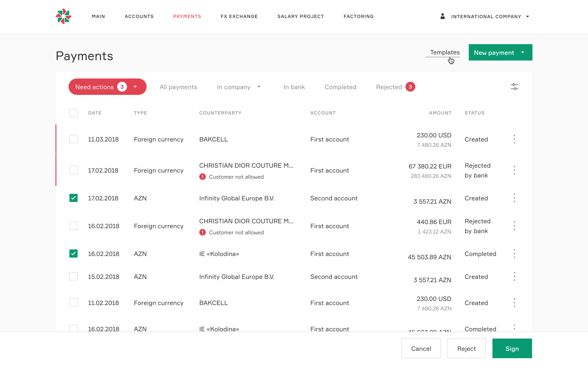Click the bank logo icon

point(63,16)
